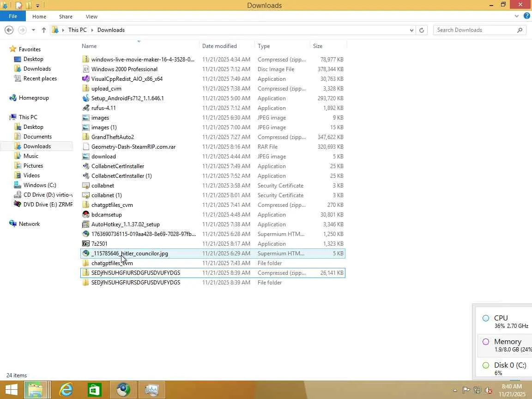Viewport: 532px width, 399px height.
Task: Open Windows Store from taskbar
Action: point(94,390)
